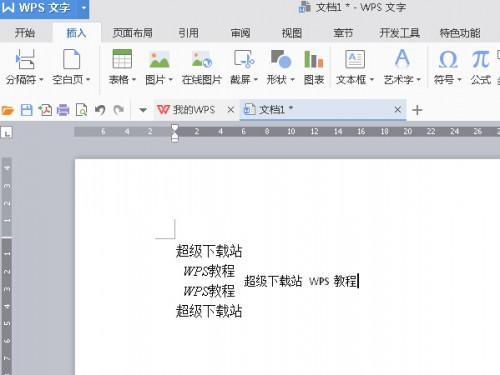500x375 pixels.
Task: Click the page break (分隔符) icon
Action: point(25,59)
